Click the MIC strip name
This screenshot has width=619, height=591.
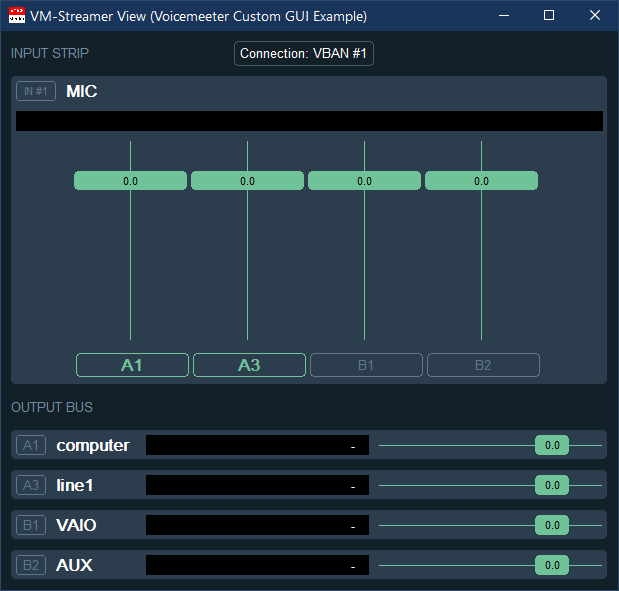pos(82,91)
